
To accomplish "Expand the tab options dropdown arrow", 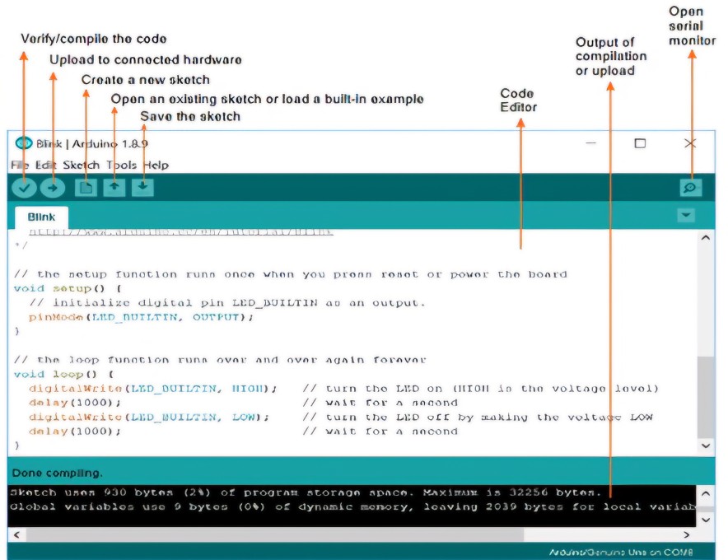I will pyautogui.click(x=685, y=216).
